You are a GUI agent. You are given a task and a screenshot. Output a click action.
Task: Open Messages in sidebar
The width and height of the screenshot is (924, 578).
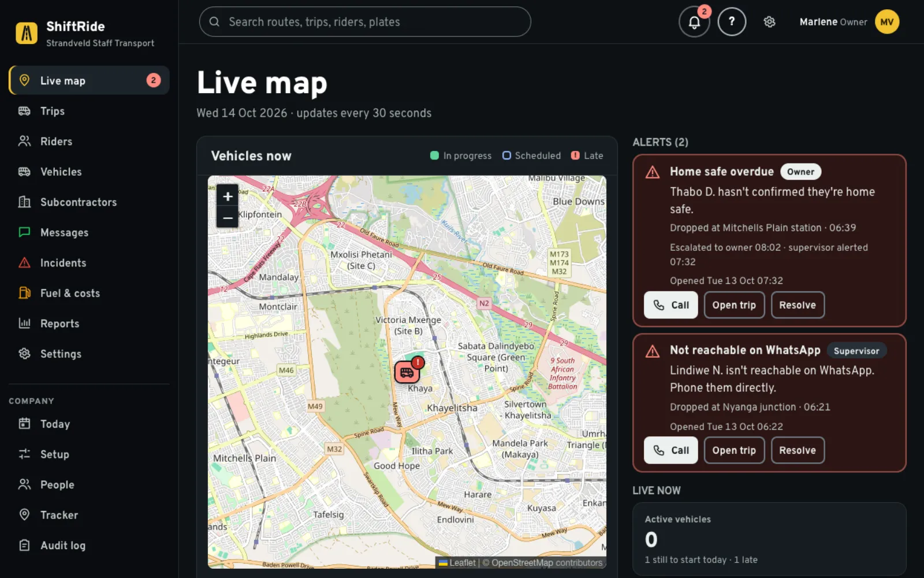click(90, 232)
